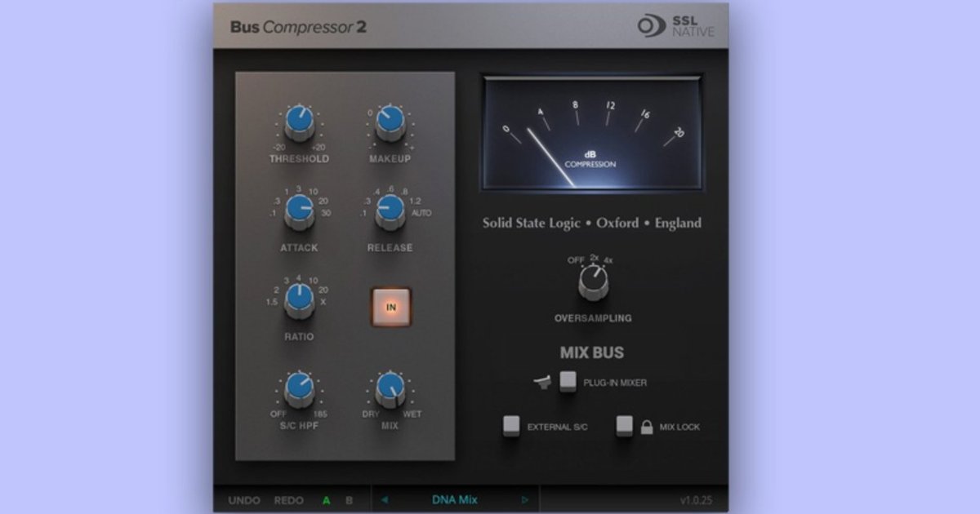This screenshot has width=980, height=514.
Task: Click the mixer fader icon near Plug-in Mixer
Action: point(544,381)
